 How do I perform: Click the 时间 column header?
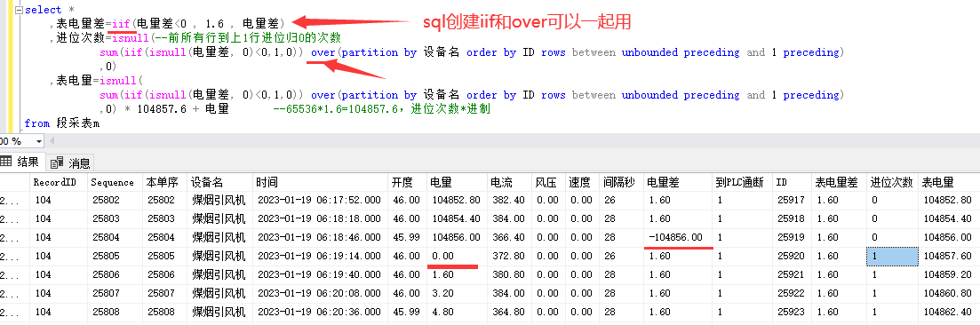coord(320,183)
